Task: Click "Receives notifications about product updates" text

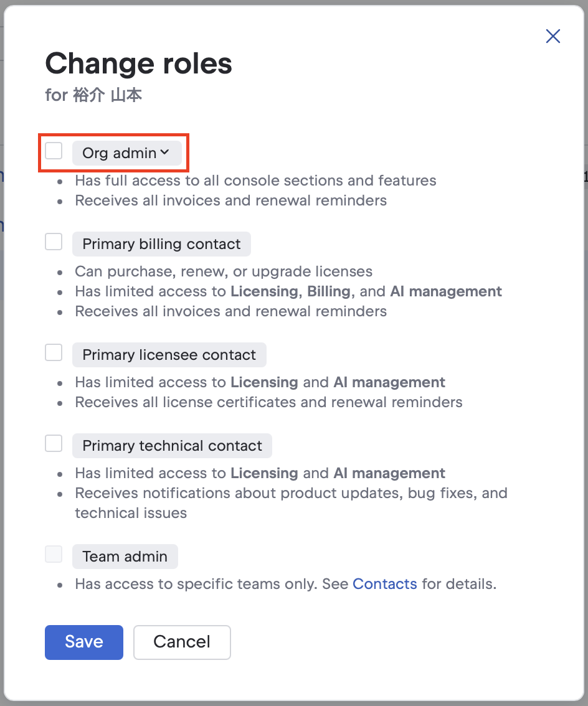Action: coord(291,493)
